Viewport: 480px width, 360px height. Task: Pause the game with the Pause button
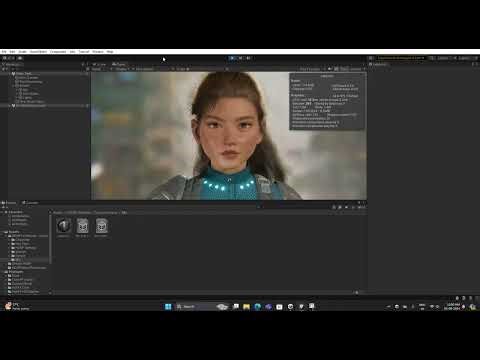[241, 58]
